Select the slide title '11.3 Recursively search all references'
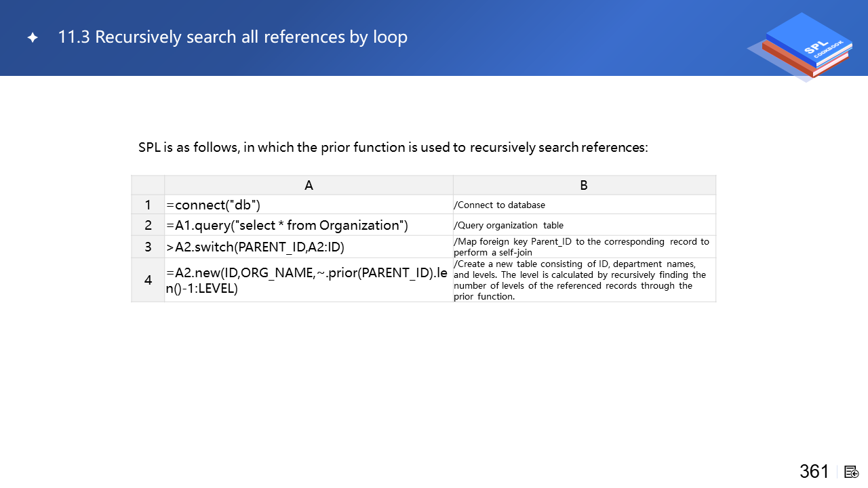Viewport: 868px width, 488px height. pyautogui.click(x=233, y=37)
